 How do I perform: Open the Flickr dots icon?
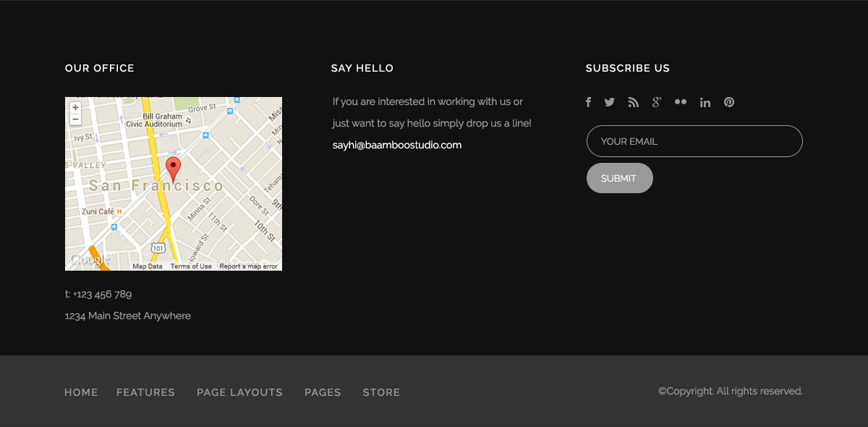click(x=681, y=102)
